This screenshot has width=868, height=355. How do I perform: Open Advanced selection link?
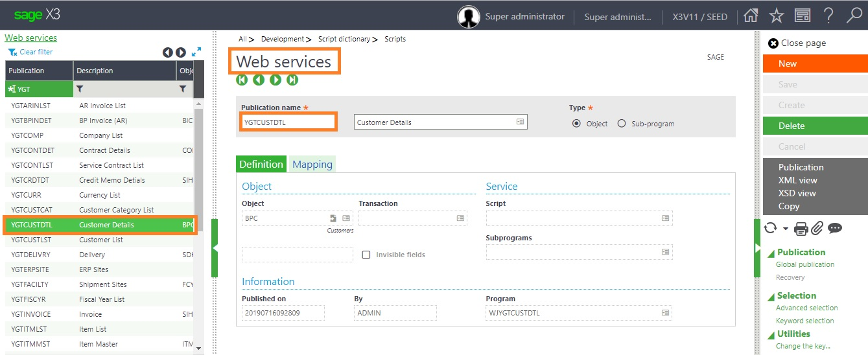tap(807, 308)
